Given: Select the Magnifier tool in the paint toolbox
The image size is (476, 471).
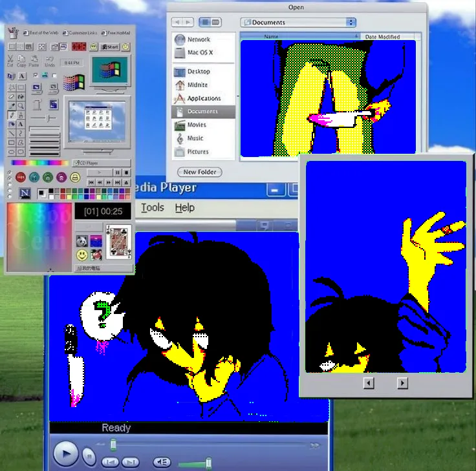Looking at the screenshot, I should click(21, 106).
